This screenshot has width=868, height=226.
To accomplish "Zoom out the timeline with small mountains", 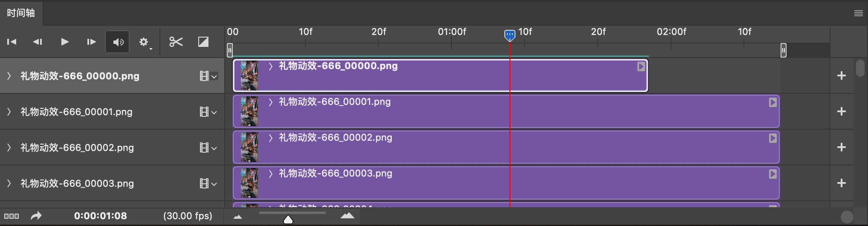I will 238,217.
